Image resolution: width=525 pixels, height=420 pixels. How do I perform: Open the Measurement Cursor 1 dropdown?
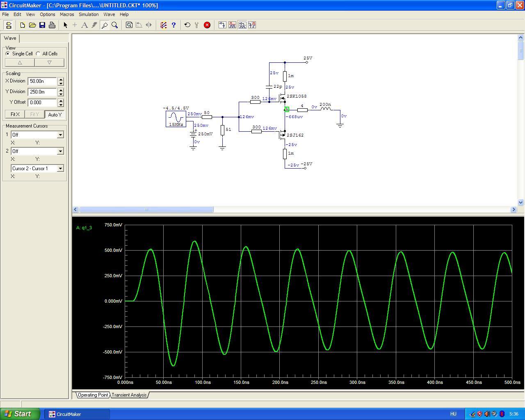60,135
